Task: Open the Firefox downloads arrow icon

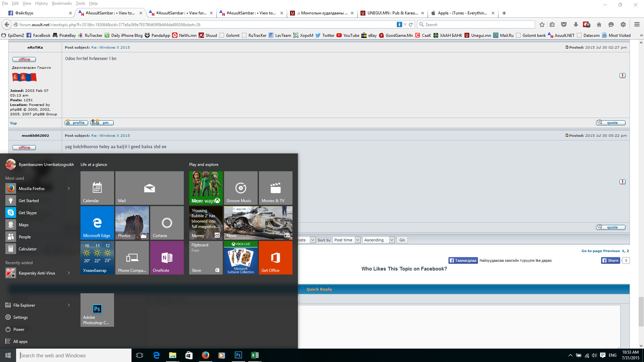Action: [x=576, y=24]
